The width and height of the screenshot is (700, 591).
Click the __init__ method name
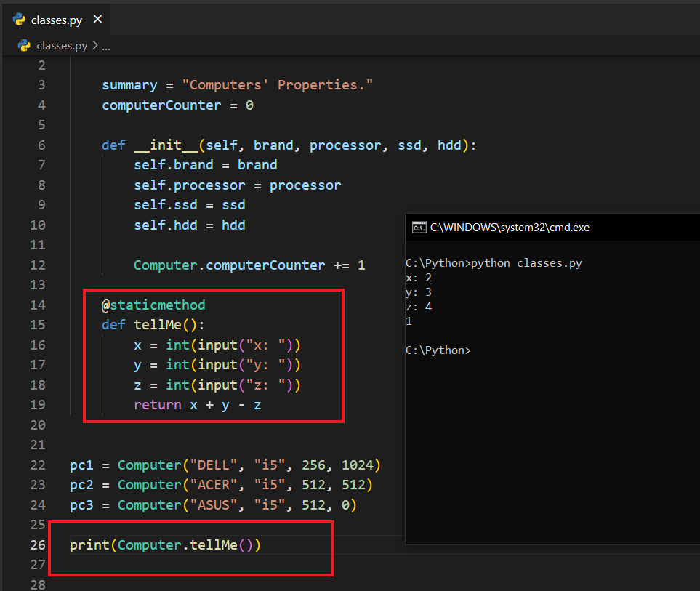pos(166,145)
